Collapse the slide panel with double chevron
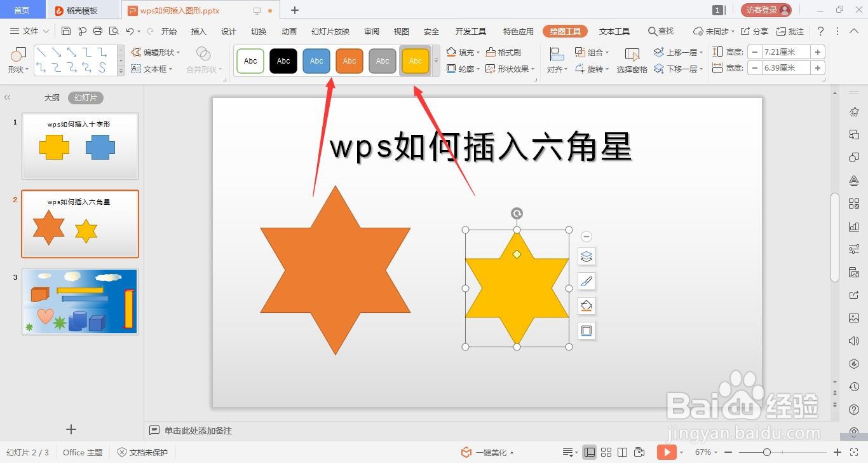Image resolution: width=868 pixels, height=463 pixels. click(8, 97)
